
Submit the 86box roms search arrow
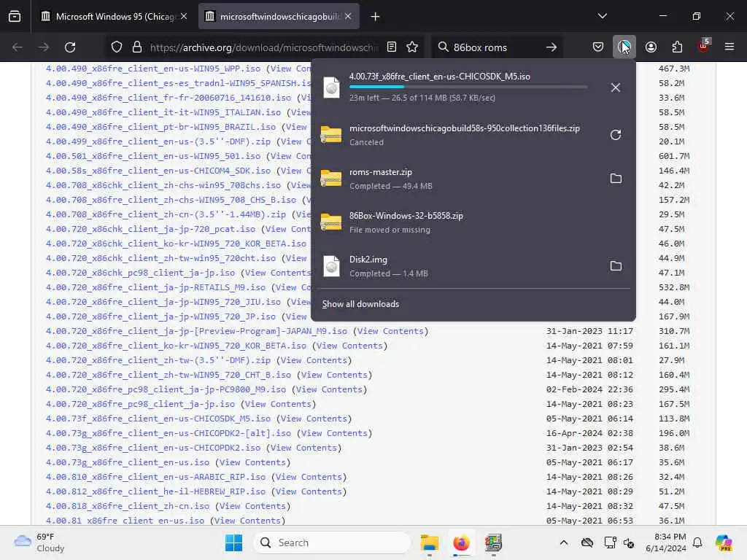[x=551, y=47]
